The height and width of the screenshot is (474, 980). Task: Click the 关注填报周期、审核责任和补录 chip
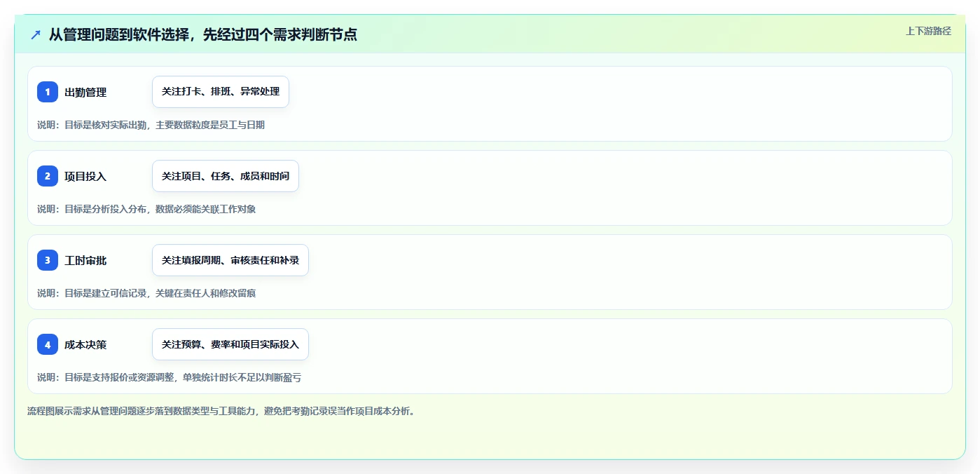[x=230, y=260]
